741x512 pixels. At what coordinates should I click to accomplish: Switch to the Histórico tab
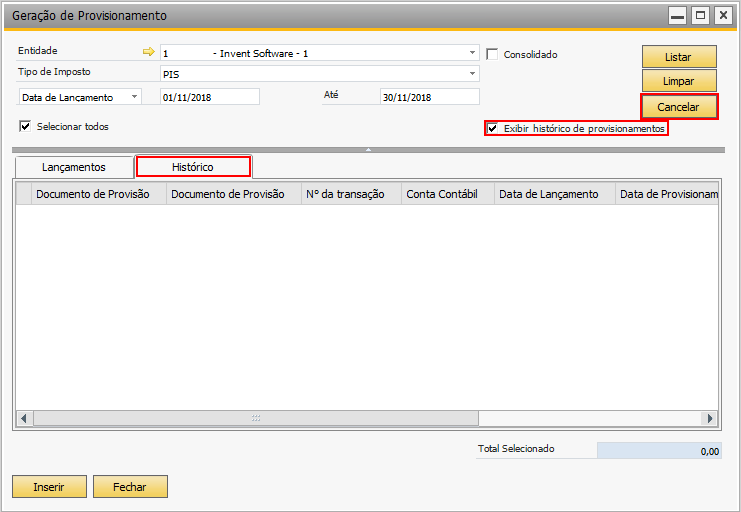point(193,167)
